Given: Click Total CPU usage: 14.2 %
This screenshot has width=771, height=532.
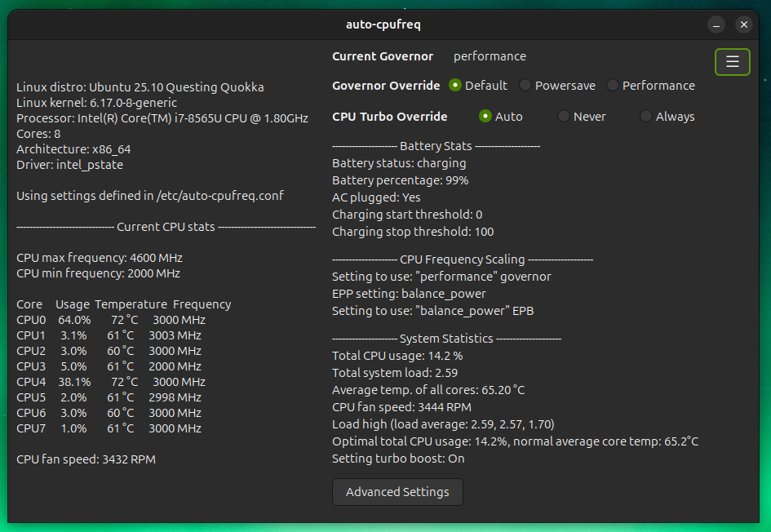Looking at the screenshot, I should (397, 356).
